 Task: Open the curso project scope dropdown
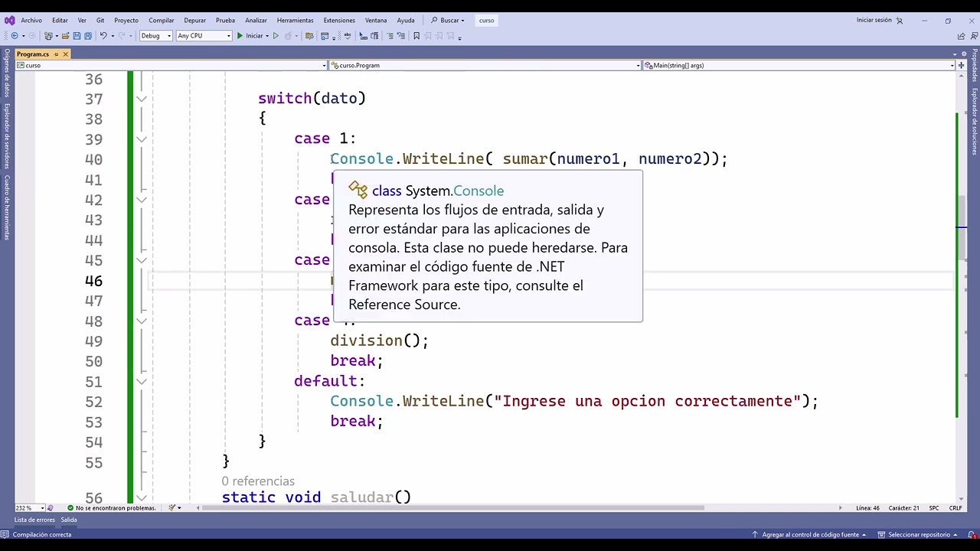pos(172,66)
